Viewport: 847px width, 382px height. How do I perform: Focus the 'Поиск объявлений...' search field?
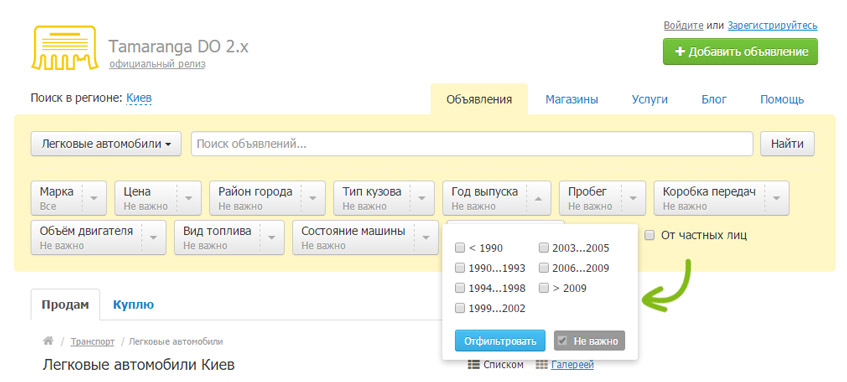coord(472,144)
